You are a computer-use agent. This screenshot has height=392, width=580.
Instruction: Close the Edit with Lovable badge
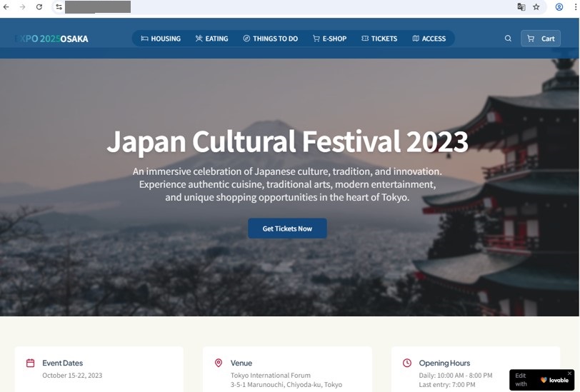pos(569,373)
